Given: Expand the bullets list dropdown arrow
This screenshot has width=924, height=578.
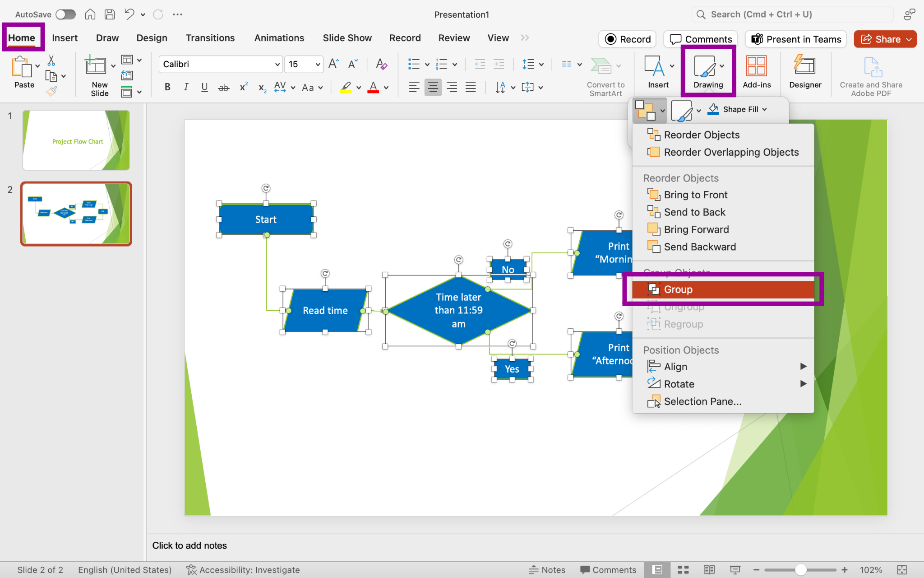Looking at the screenshot, I should pos(427,65).
